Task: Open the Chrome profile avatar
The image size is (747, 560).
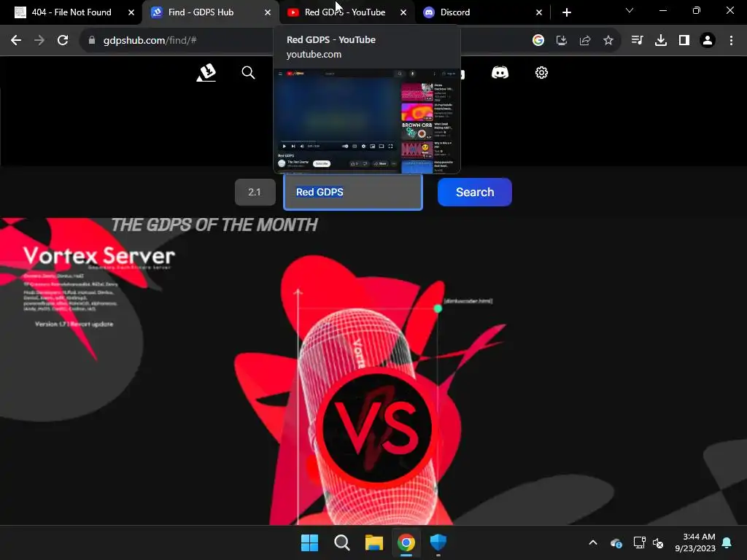Action: coord(708,41)
